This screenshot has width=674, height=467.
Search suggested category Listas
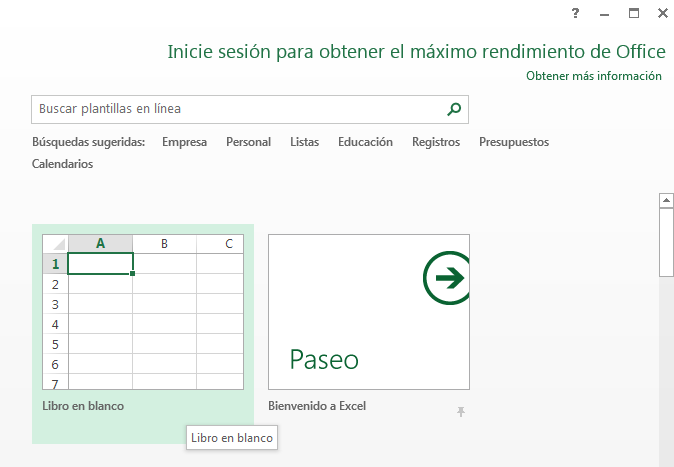pos(304,142)
